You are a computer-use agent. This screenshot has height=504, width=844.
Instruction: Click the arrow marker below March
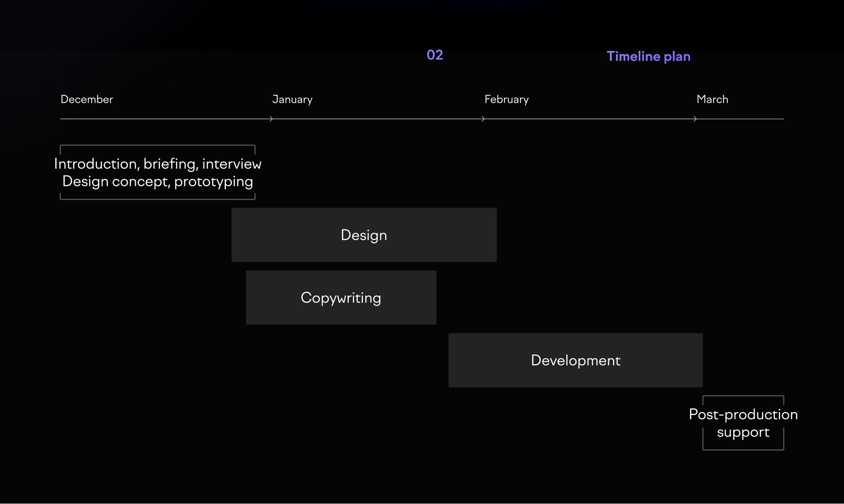click(x=695, y=119)
